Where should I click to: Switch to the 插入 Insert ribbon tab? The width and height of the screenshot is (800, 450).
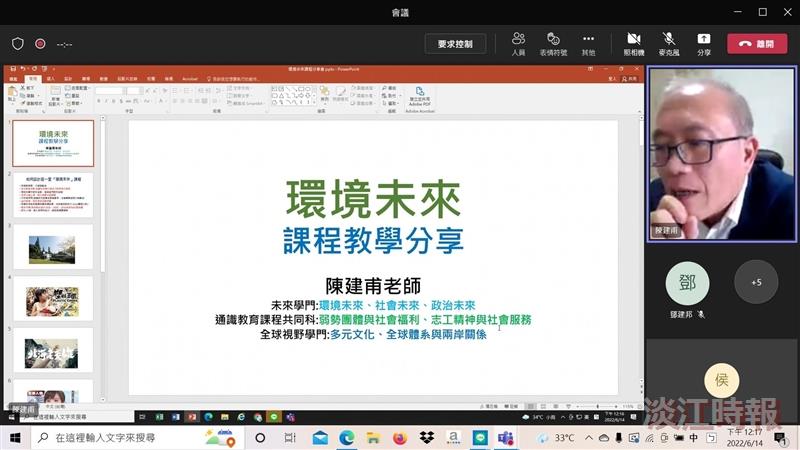tap(51, 79)
